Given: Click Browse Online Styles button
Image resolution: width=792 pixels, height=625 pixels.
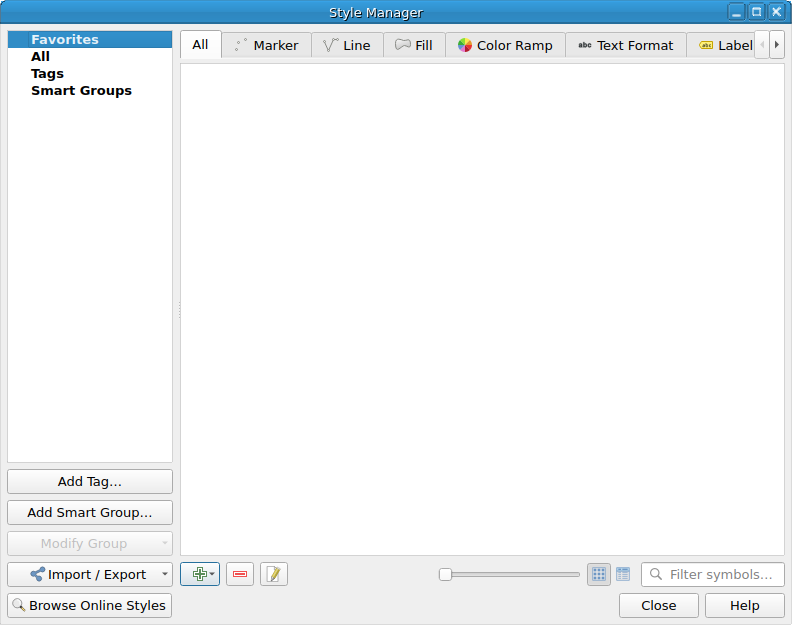Looking at the screenshot, I should (x=90, y=605).
